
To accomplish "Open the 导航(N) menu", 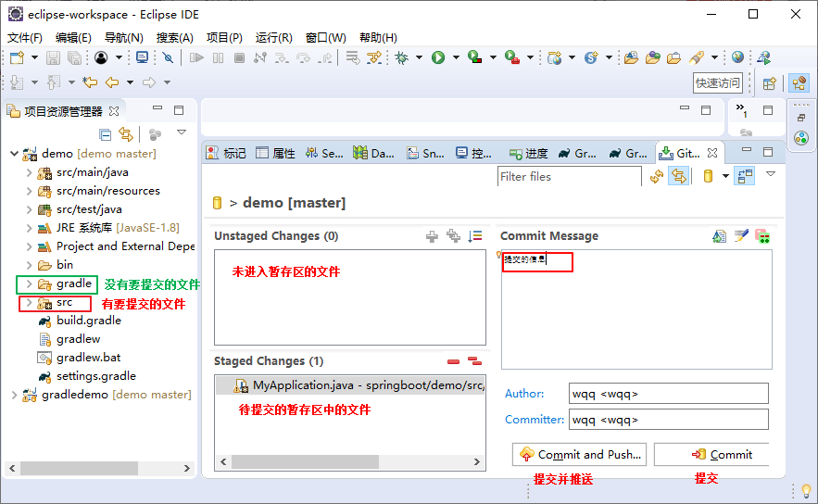I will (x=123, y=38).
